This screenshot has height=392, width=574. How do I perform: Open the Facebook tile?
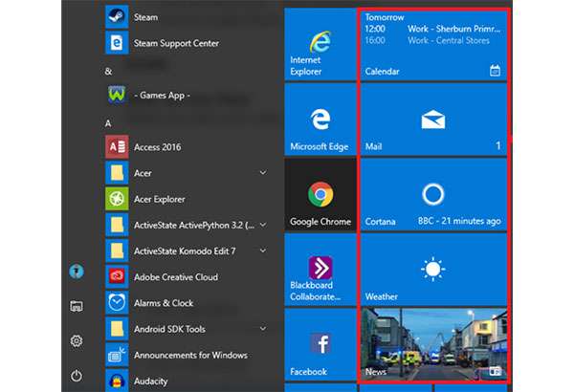click(320, 344)
